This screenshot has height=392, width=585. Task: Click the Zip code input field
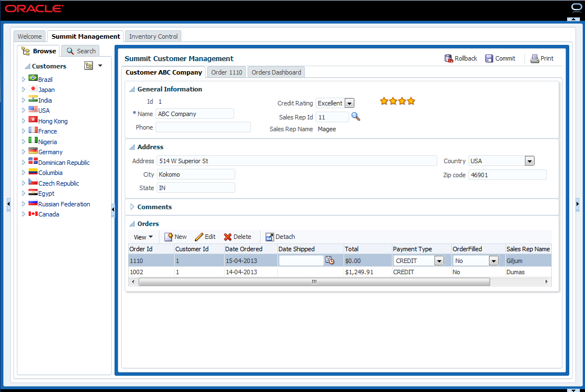[x=507, y=175]
